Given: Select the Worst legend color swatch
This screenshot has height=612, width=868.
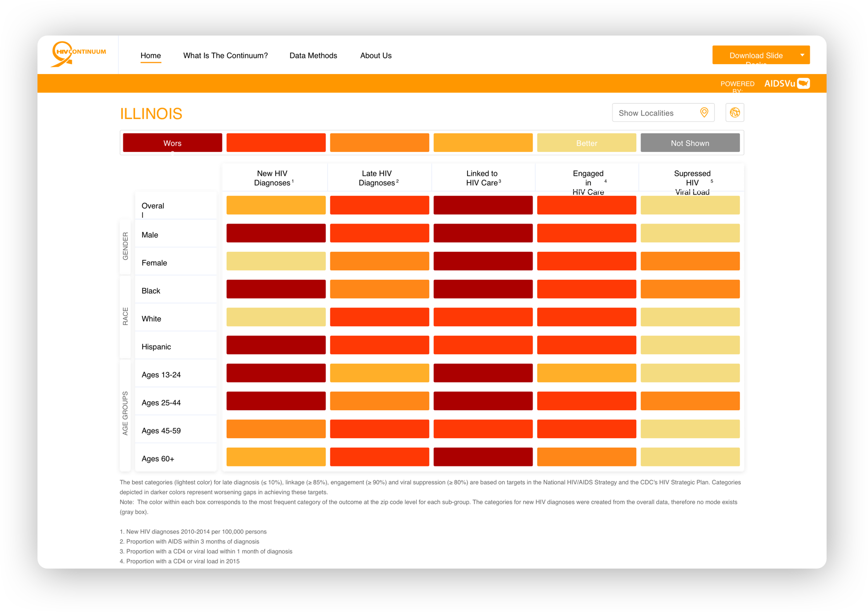Looking at the screenshot, I should pos(173,143).
